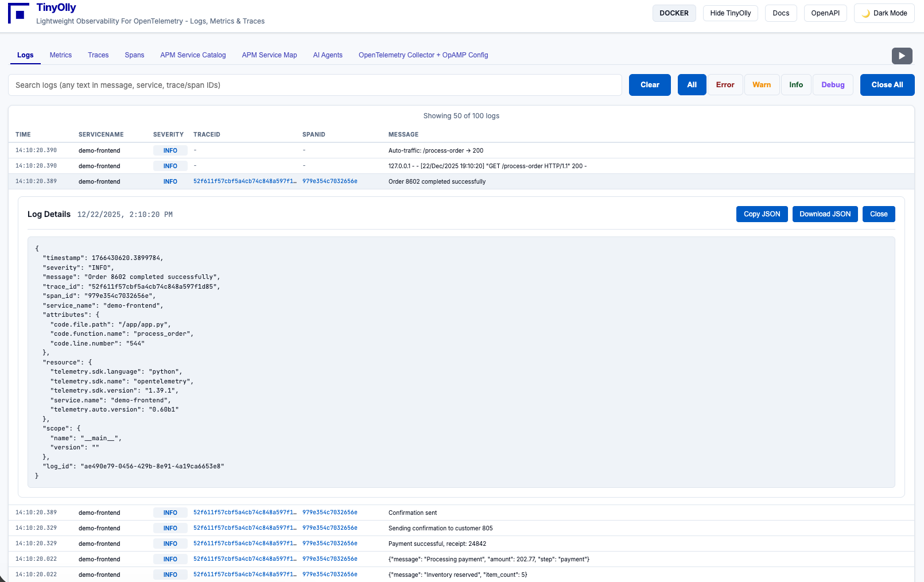Screen dimensions: 924x582
Task: Click the Copy JSON button
Action: coord(762,214)
